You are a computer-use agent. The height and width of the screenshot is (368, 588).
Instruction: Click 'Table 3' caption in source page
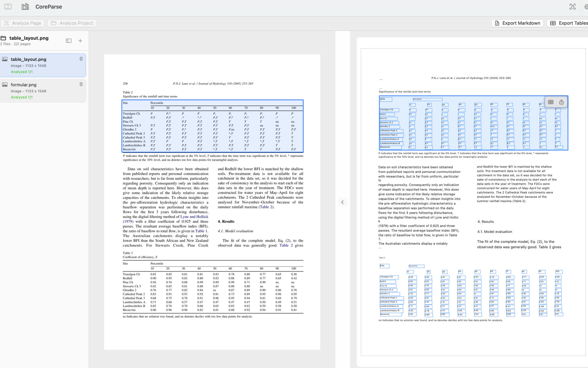point(127,253)
